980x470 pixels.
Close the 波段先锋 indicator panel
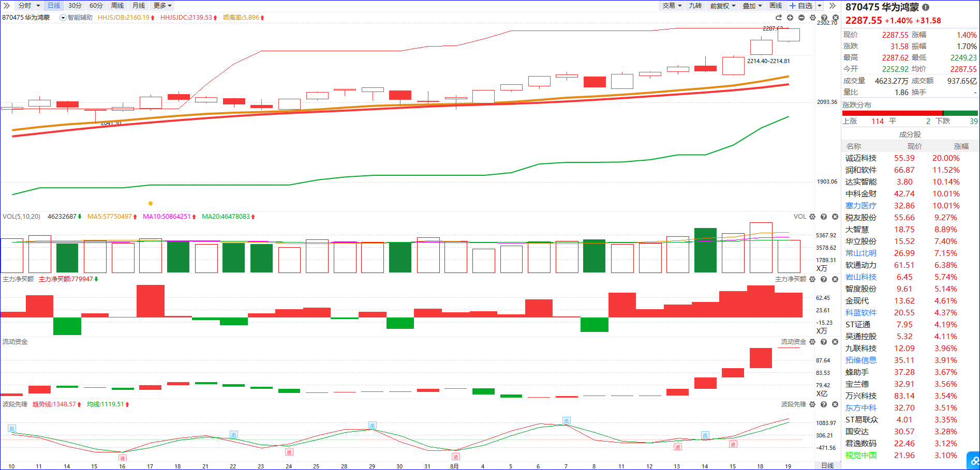(835, 404)
